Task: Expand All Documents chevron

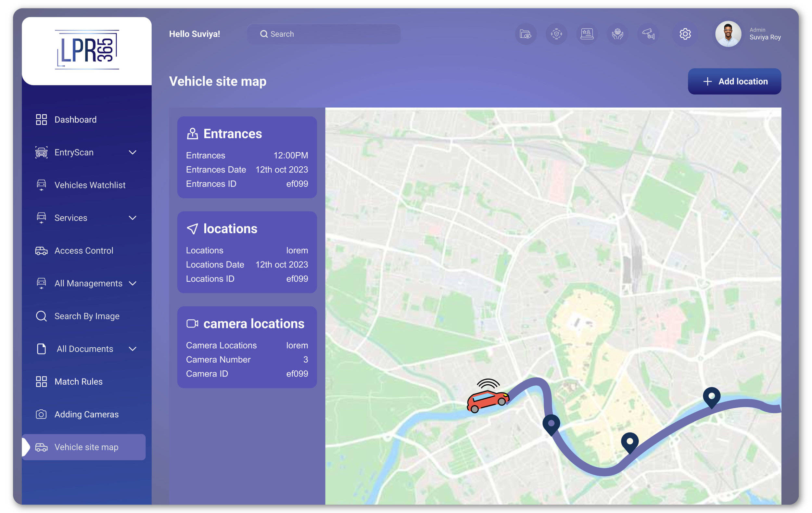Action: [x=133, y=349]
